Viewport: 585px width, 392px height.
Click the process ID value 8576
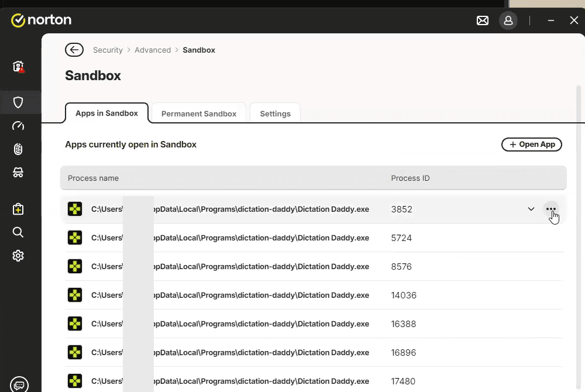click(401, 267)
